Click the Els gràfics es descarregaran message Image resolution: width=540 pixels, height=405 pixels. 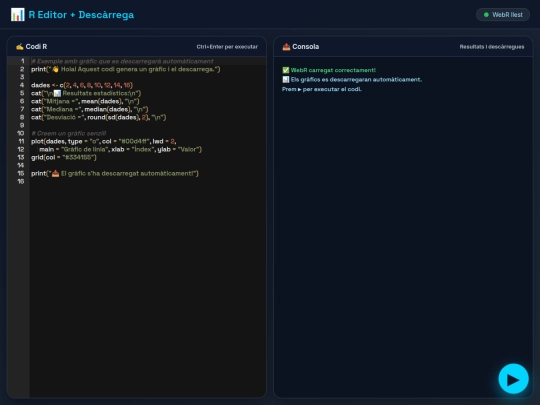click(356, 80)
